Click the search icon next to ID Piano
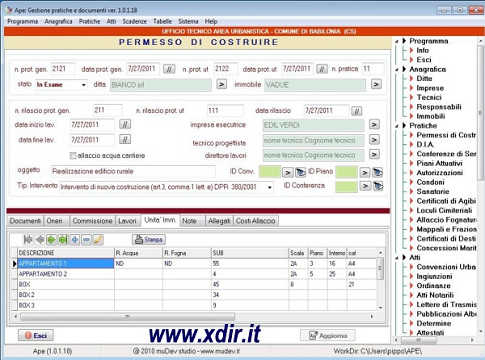The image size is (485, 360). pyautogui.click(x=377, y=172)
